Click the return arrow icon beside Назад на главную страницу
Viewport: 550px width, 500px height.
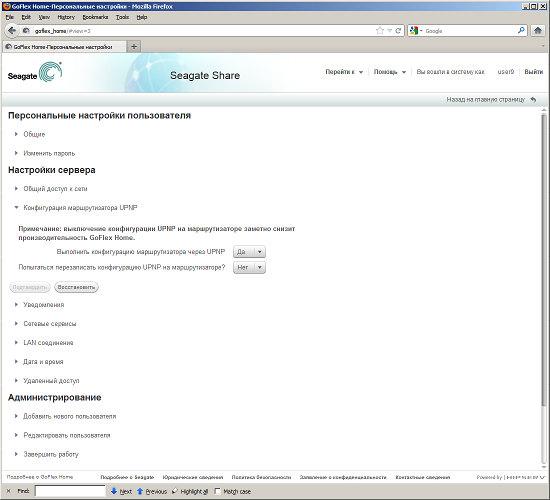click(x=533, y=100)
